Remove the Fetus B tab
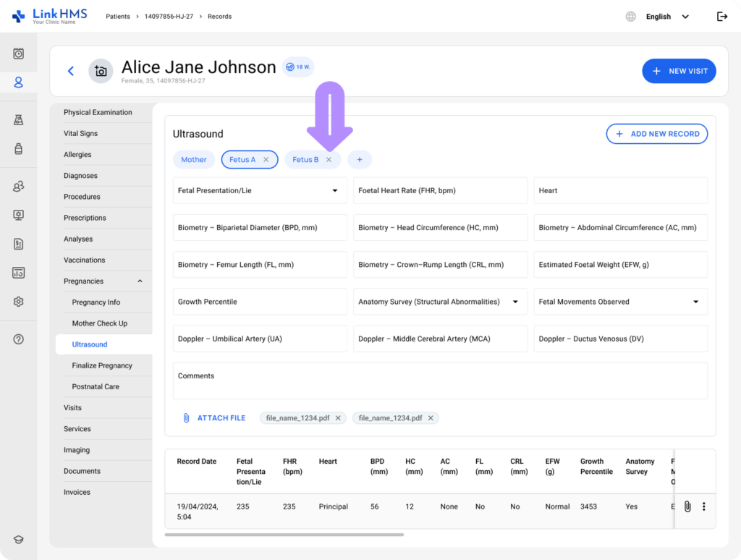The image size is (741, 560). coord(329,160)
